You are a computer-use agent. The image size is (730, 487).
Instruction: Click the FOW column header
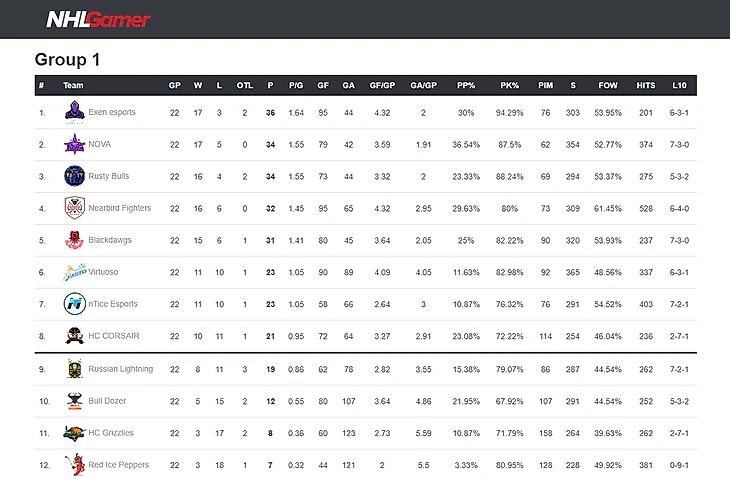(x=607, y=86)
